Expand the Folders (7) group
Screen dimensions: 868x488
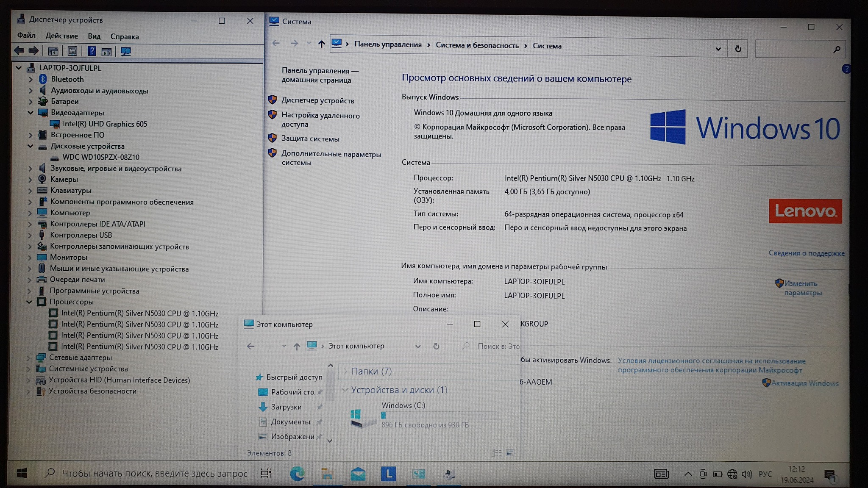pos(345,372)
